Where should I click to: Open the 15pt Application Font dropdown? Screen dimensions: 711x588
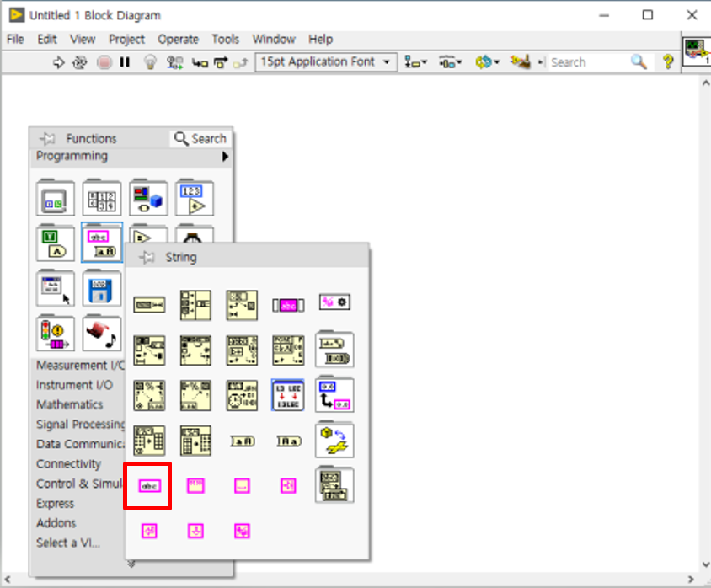point(326,61)
